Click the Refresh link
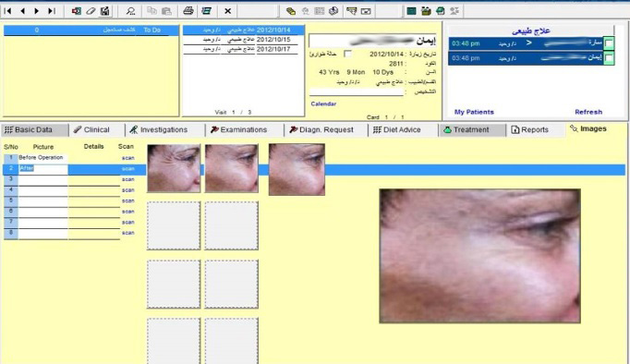Screen dimensions: 630x364 click(x=588, y=112)
